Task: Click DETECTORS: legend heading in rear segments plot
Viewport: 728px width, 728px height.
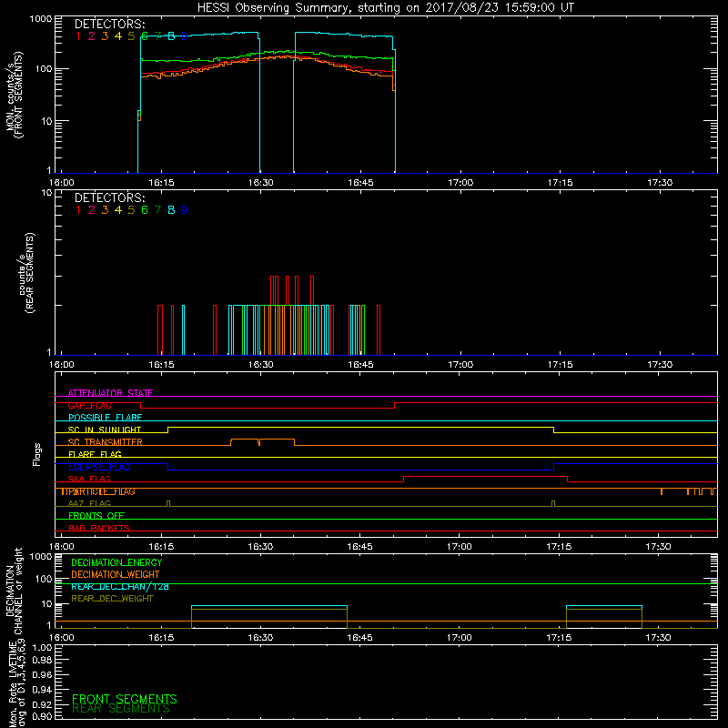Action: pos(110,198)
